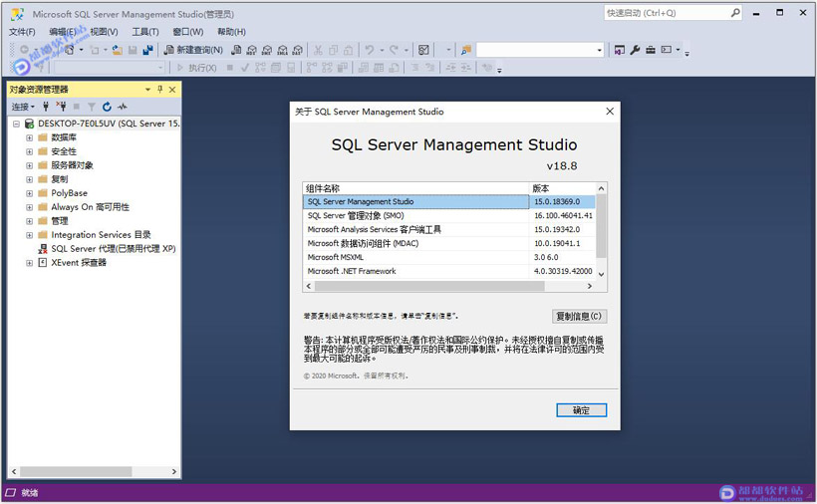Click the Cut scissors toolbar icon

click(318, 50)
